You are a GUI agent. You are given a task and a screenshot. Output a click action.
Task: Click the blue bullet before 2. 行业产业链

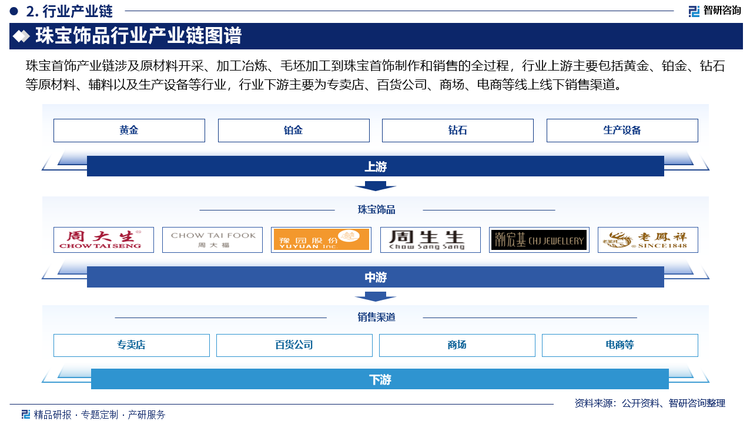coord(14,11)
